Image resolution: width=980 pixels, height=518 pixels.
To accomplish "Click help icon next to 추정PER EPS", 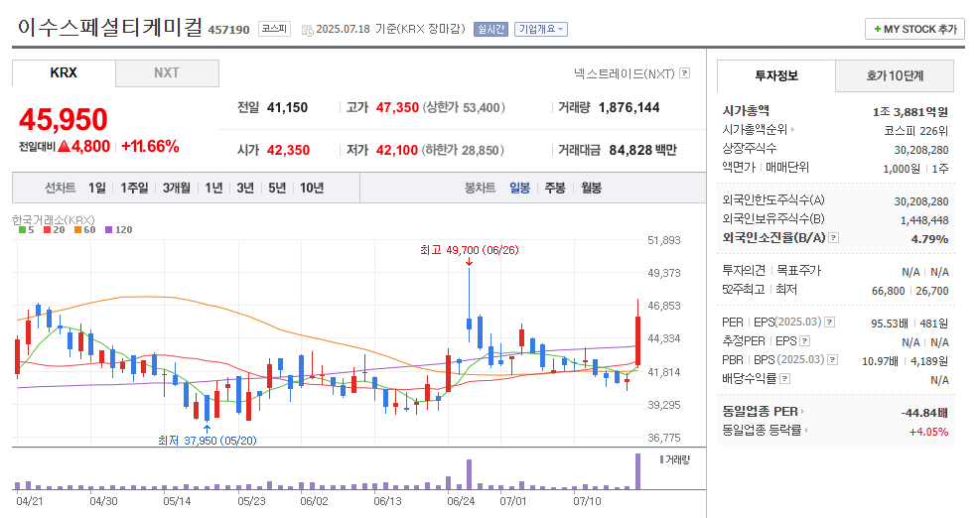I will tap(805, 340).
